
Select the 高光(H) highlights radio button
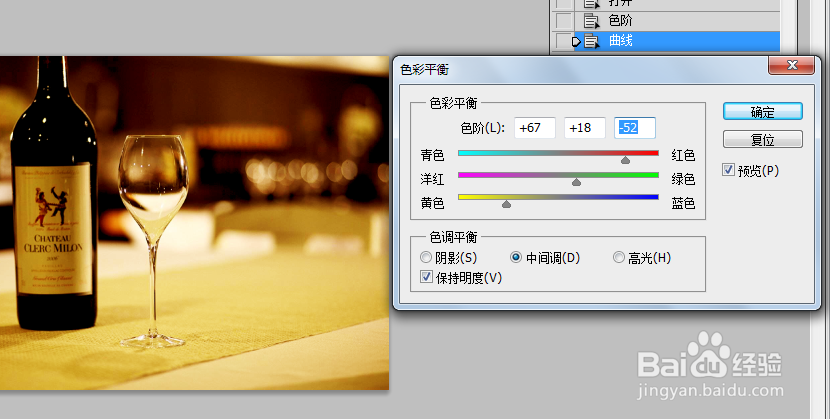point(618,257)
